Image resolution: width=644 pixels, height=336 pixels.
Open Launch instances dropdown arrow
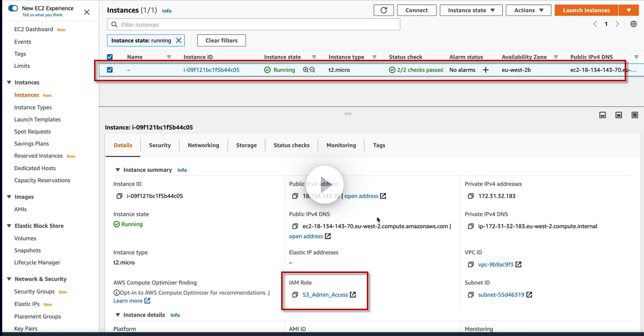(x=629, y=10)
